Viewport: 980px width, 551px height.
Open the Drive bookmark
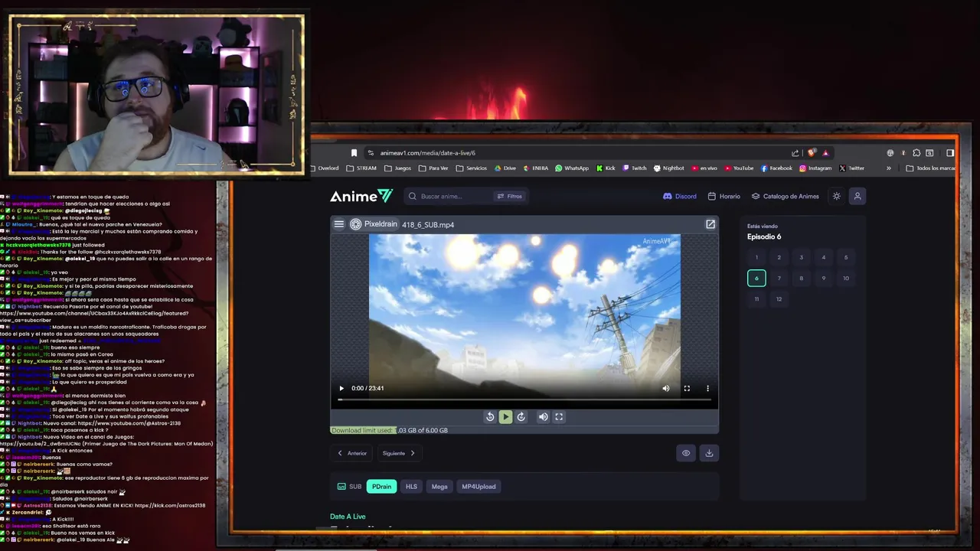click(x=505, y=168)
